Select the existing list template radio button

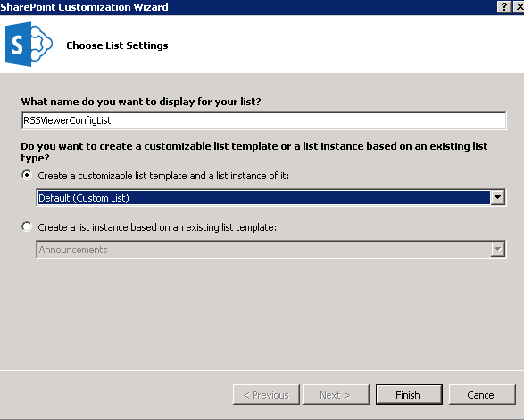coord(27,226)
